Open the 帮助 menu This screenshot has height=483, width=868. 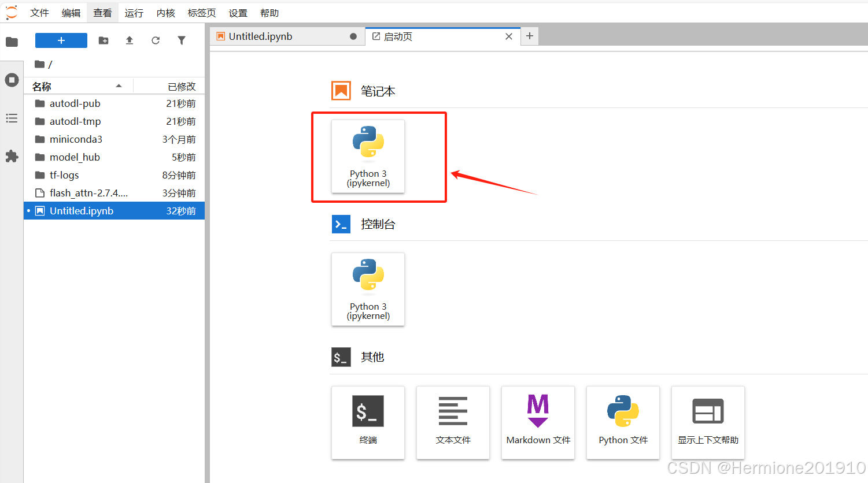[269, 13]
